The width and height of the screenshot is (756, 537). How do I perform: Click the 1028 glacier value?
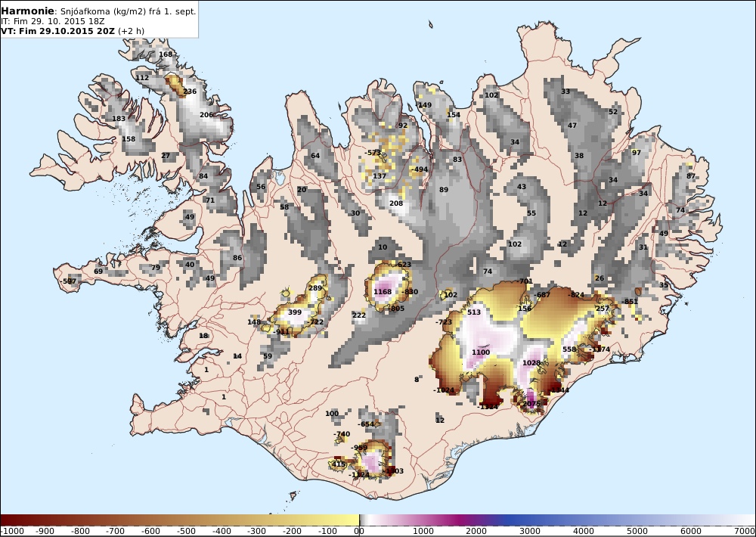pyautogui.click(x=531, y=363)
